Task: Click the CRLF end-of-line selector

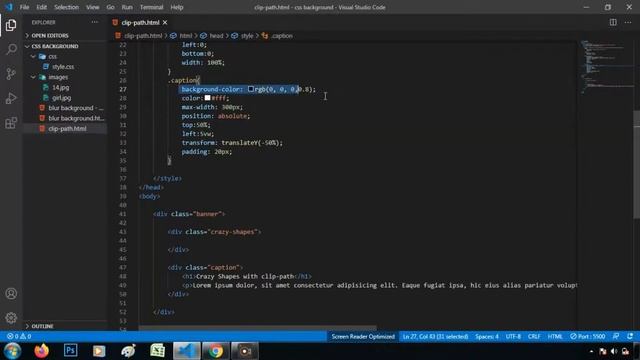Action: (534, 336)
